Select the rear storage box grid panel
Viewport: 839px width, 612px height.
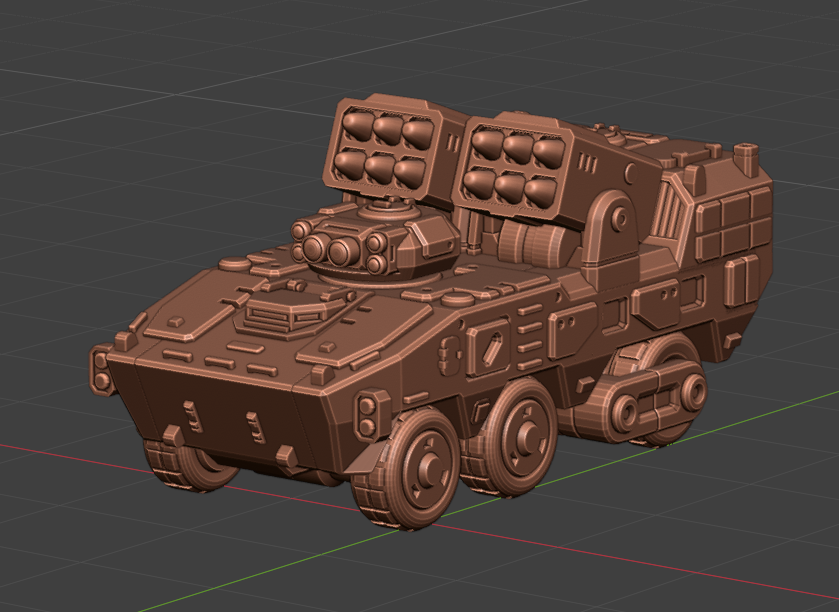point(732,224)
